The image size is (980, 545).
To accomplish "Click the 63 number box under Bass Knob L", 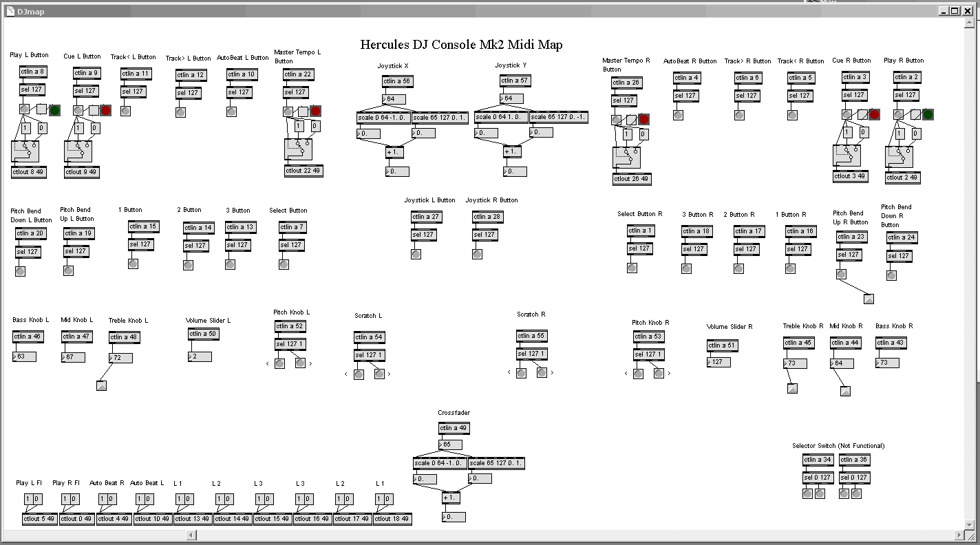I will coord(23,356).
